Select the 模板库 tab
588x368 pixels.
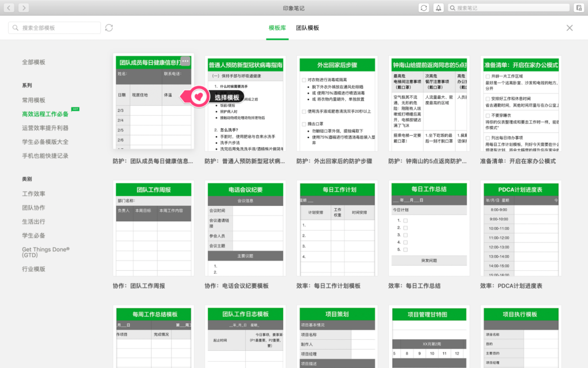tap(278, 28)
